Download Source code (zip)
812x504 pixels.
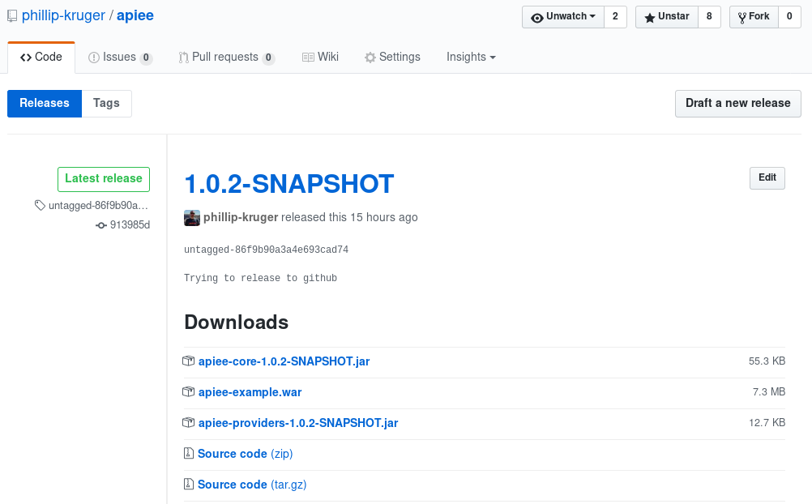(245, 454)
